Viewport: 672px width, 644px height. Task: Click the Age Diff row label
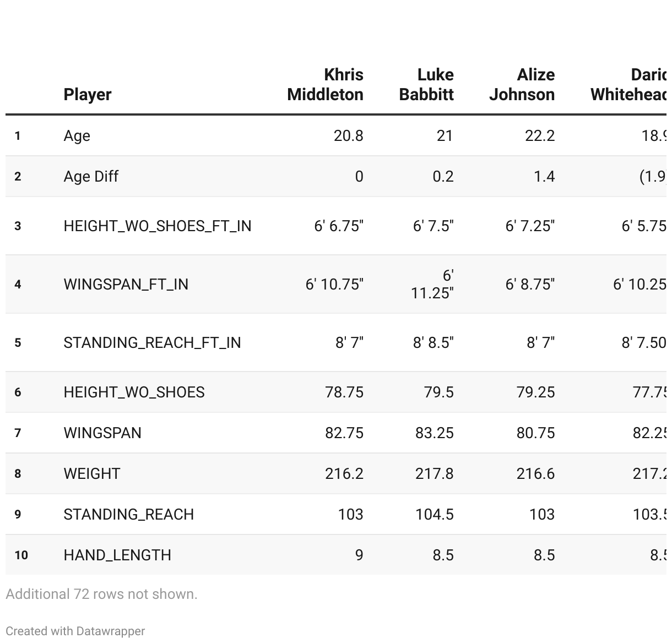pos(91,176)
